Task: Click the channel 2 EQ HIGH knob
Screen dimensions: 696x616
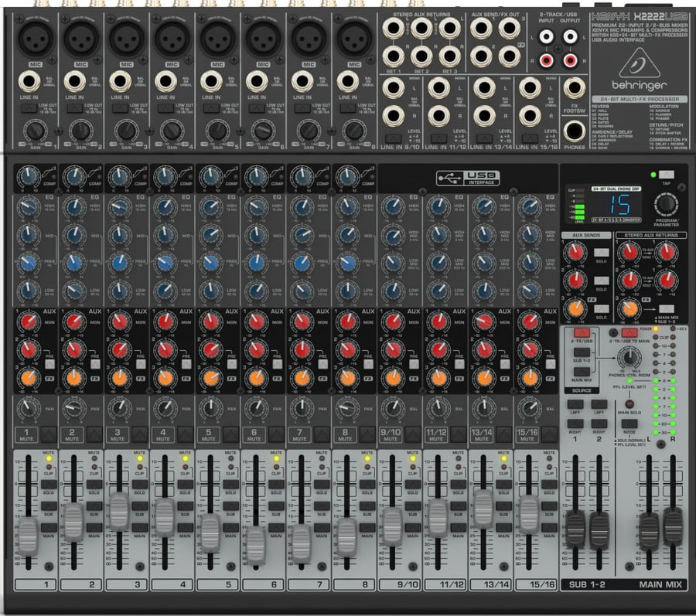Action: [74, 206]
